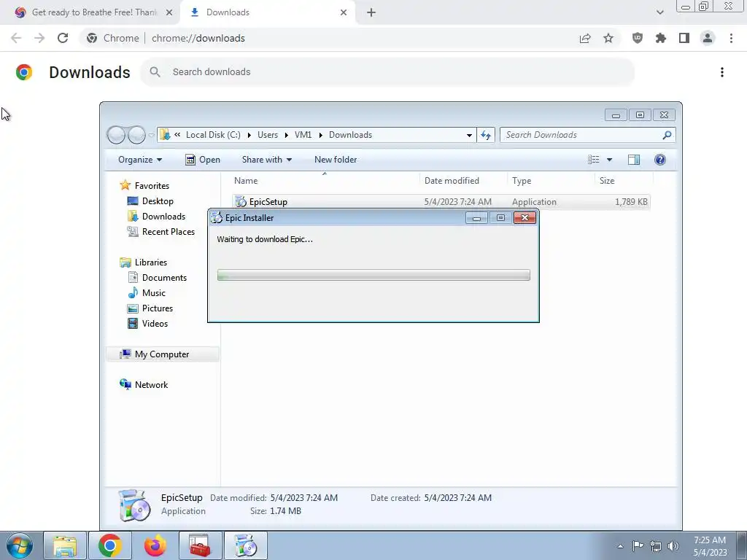Image resolution: width=747 pixels, height=560 pixels.
Task: Open the Downloads page more actions menu
Action: tap(722, 72)
